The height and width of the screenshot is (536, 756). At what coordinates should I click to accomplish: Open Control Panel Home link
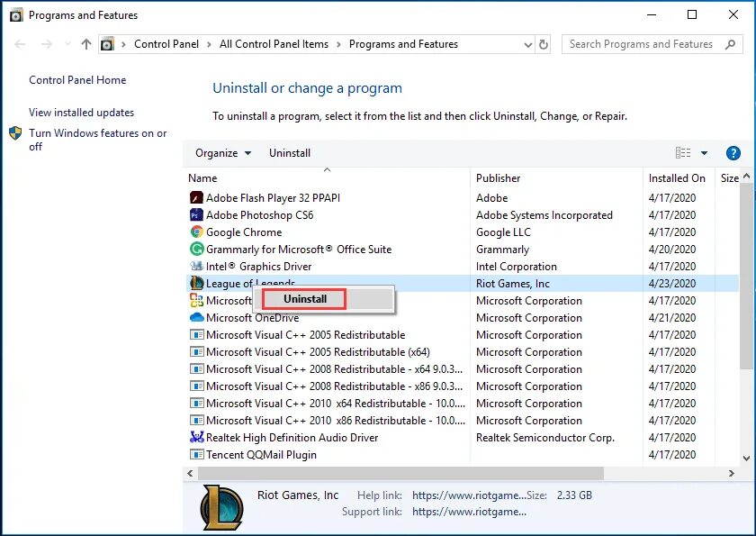tap(77, 80)
